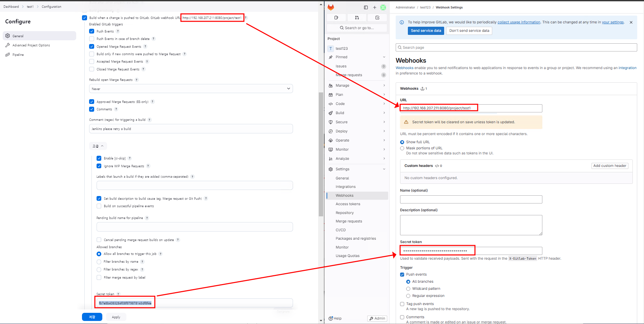Viewport: 644px width, 324px height.
Task: Click the Settings gear icon in GitLab sidebar
Action: 331,169
